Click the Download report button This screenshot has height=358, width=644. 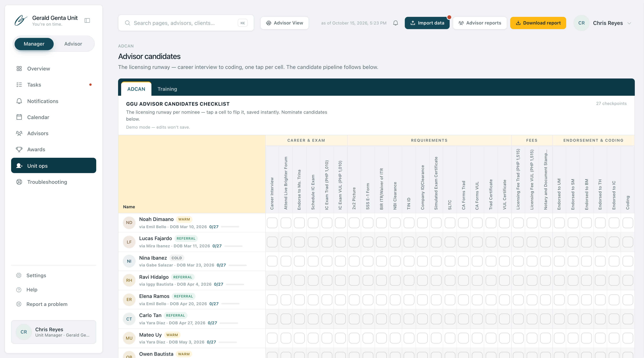[x=538, y=23]
